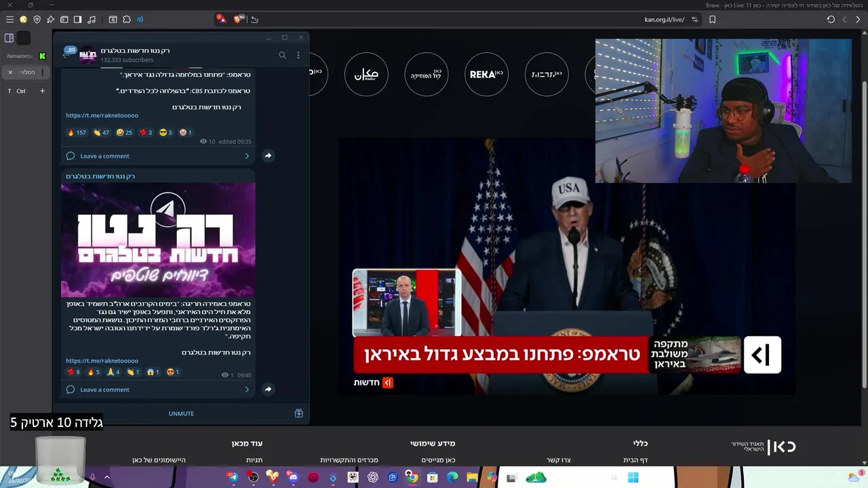This screenshot has width=868, height=488.
Task: Open first t.me/raknetooooo link
Action: pos(102,115)
